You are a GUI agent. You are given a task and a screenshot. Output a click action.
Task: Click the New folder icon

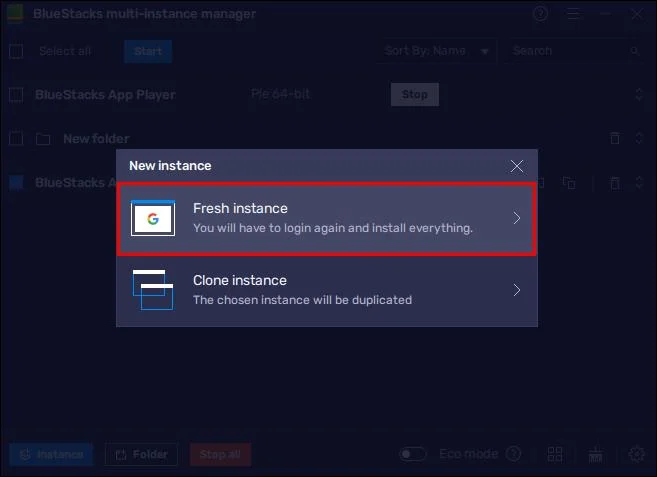[x=43, y=139]
